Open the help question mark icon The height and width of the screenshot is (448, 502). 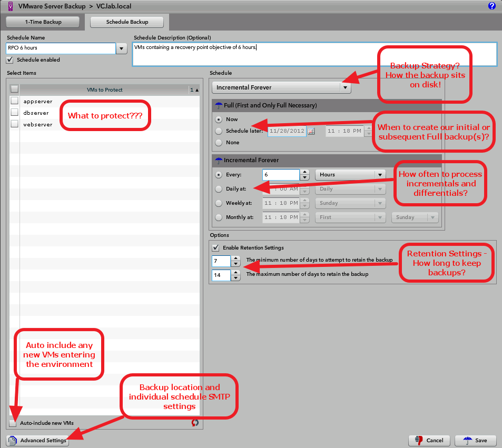tap(492, 6)
